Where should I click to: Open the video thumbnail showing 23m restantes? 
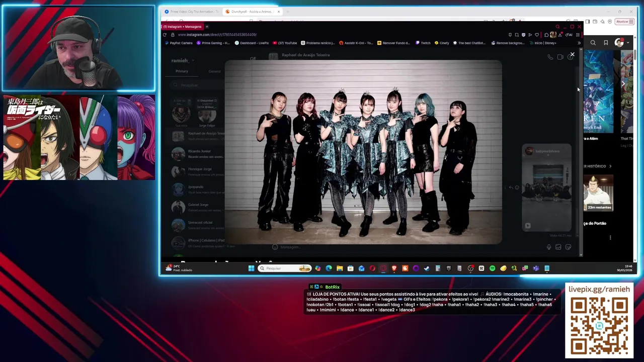(599, 193)
